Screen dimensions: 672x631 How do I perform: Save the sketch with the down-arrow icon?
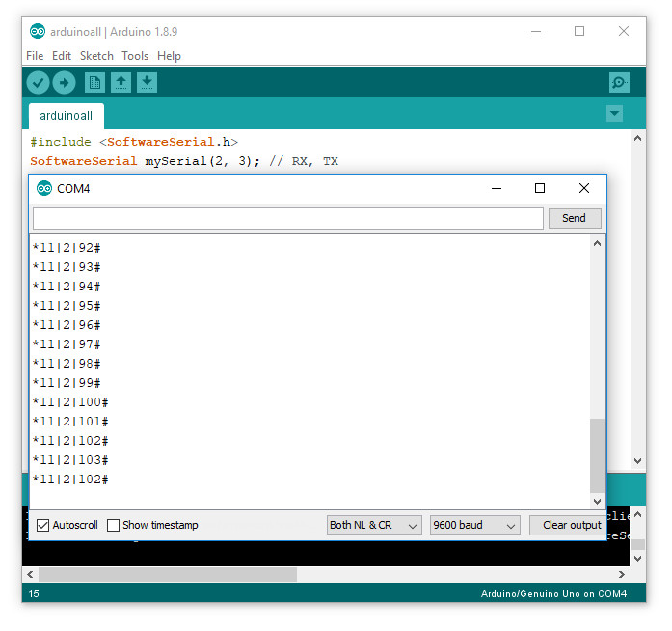click(x=147, y=82)
